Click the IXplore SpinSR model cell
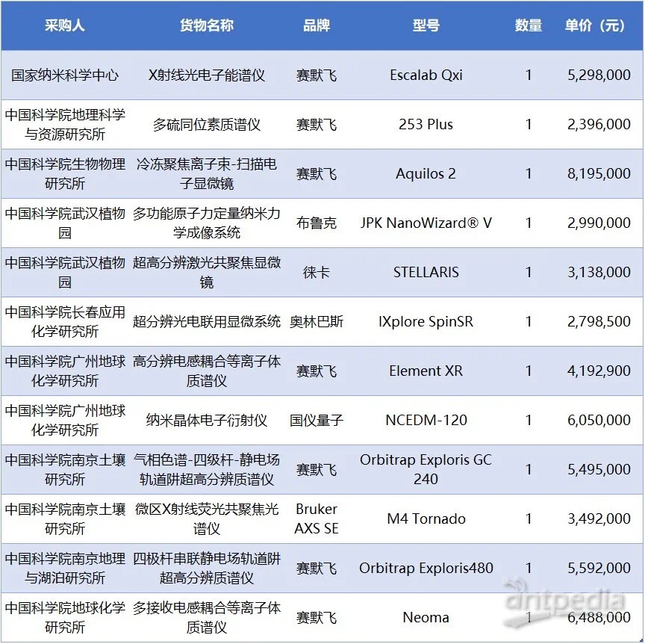The image size is (645, 644). tap(426, 321)
